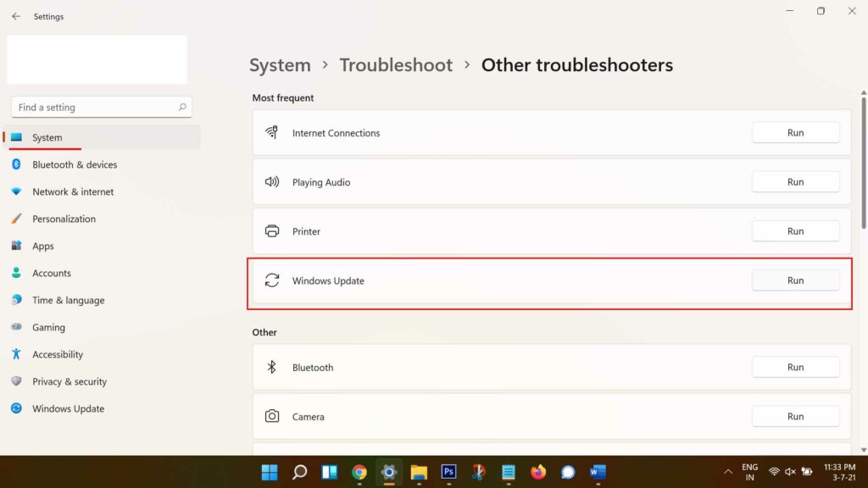Go to System in the breadcrumb
Viewport: 868px width, 488px height.
pos(280,64)
